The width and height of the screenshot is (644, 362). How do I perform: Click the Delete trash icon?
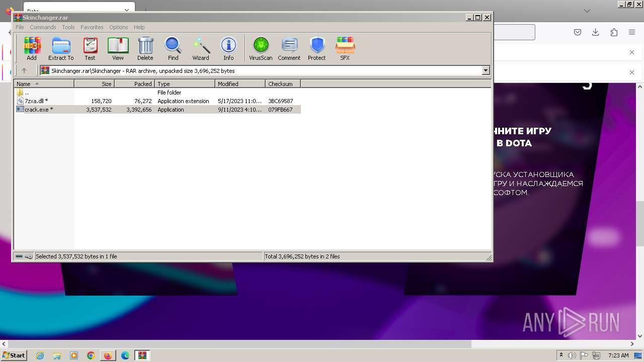tap(145, 49)
